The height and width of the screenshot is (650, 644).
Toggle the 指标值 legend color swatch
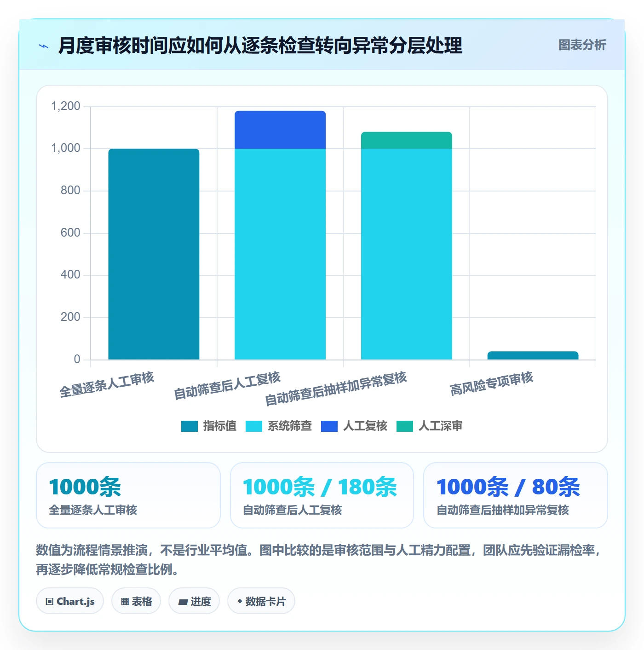click(190, 426)
